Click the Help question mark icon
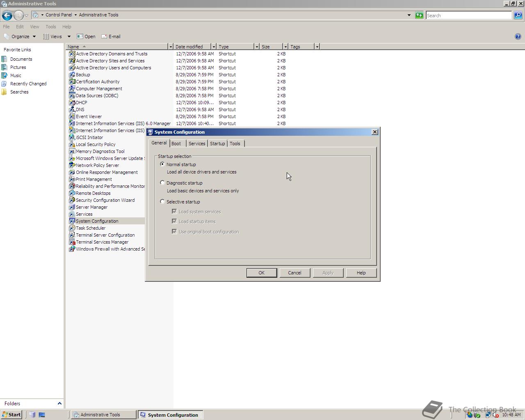Screen dimensions: 525x420 click(x=518, y=37)
